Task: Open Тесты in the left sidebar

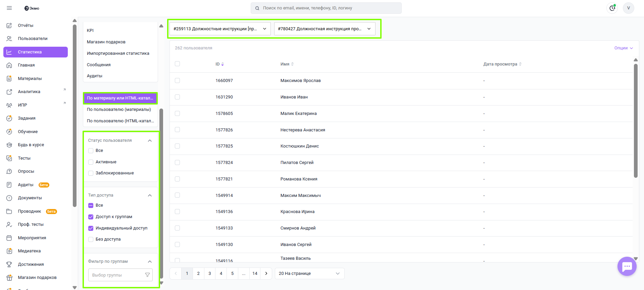Action: pyautogui.click(x=24, y=158)
